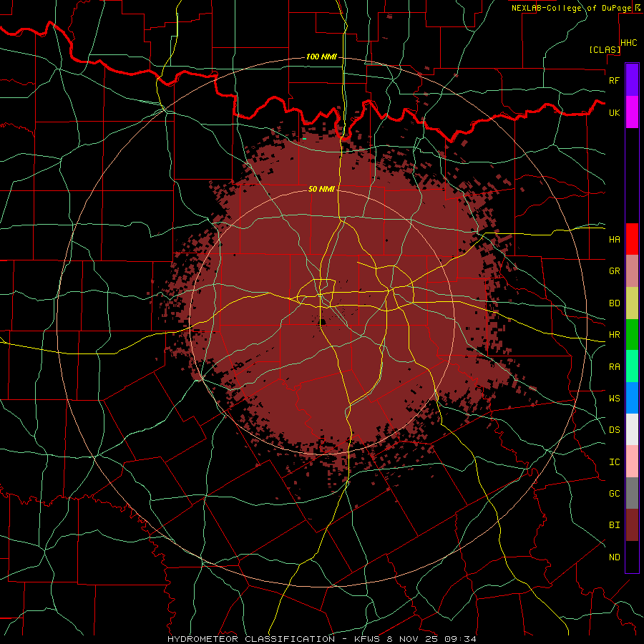Select the 'GR' legend label
Screen dimensions: 644x644
pyautogui.click(x=614, y=271)
